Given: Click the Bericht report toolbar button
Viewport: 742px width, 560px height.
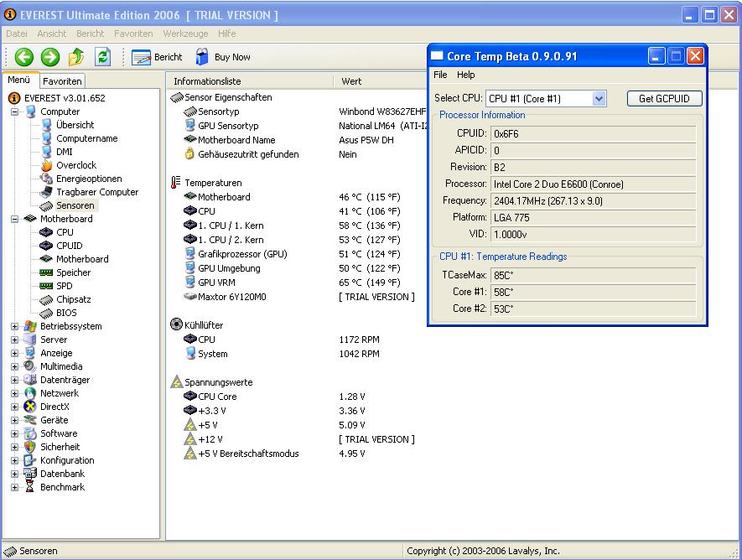Looking at the screenshot, I should pyautogui.click(x=157, y=57).
